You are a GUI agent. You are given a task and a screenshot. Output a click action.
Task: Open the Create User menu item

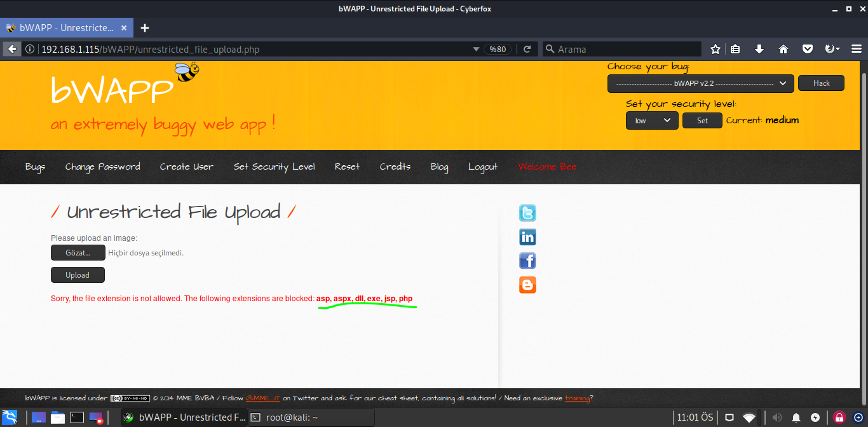[187, 166]
